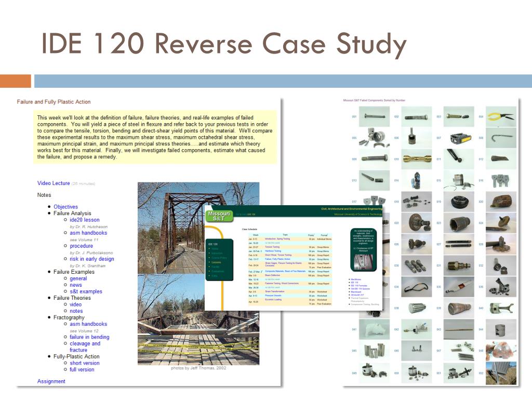Open the Strain Transformation schedule link
This screenshot has height=399, width=532.
(x=274, y=291)
